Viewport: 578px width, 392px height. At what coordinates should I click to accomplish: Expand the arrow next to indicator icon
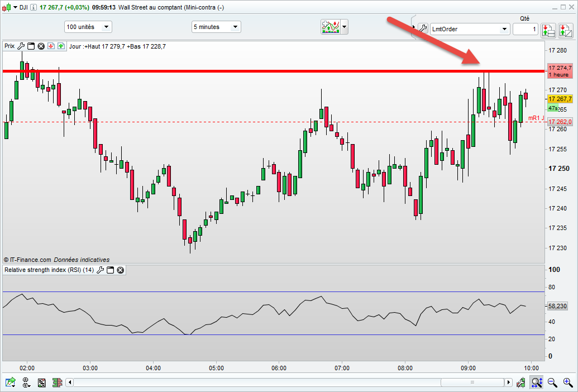click(345, 27)
